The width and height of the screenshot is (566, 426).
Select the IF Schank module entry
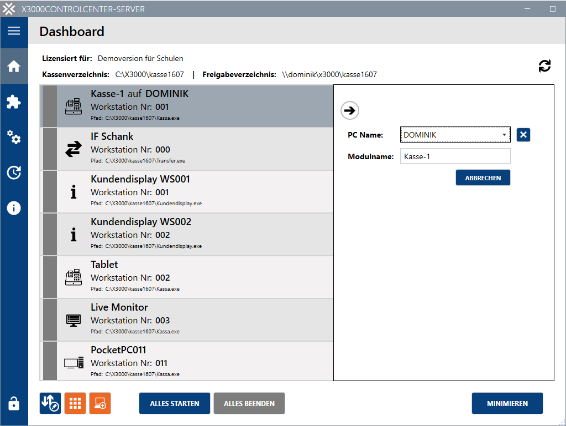click(187, 149)
